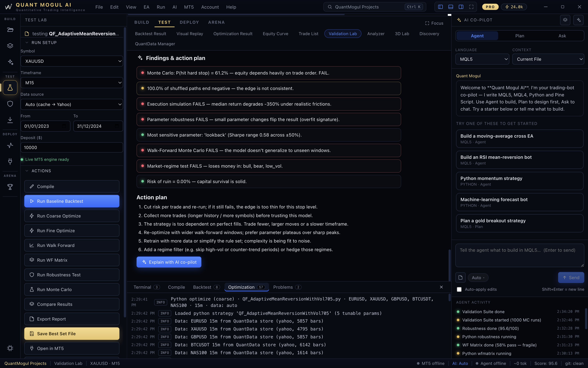Switch to the Arena tab
This screenshot has width=588, height=368.
pyautogui.click(x=216, y=22)
